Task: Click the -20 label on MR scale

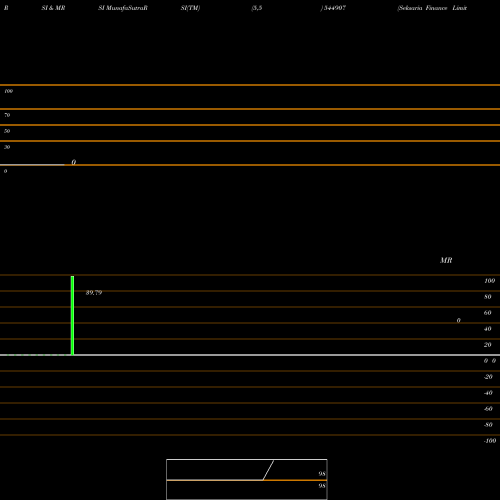Action: tap(488, 377)
